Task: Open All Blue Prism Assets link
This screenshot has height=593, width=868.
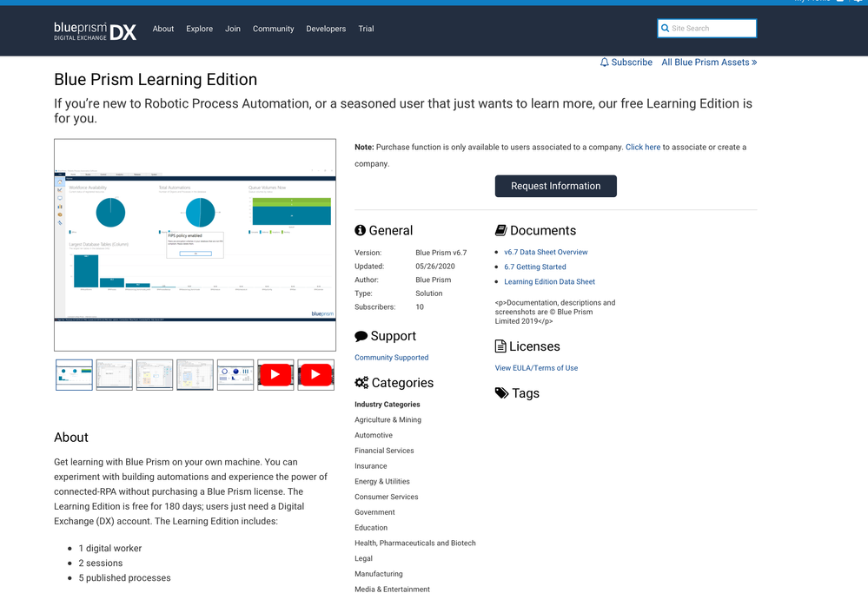Action: click(709, 63)
